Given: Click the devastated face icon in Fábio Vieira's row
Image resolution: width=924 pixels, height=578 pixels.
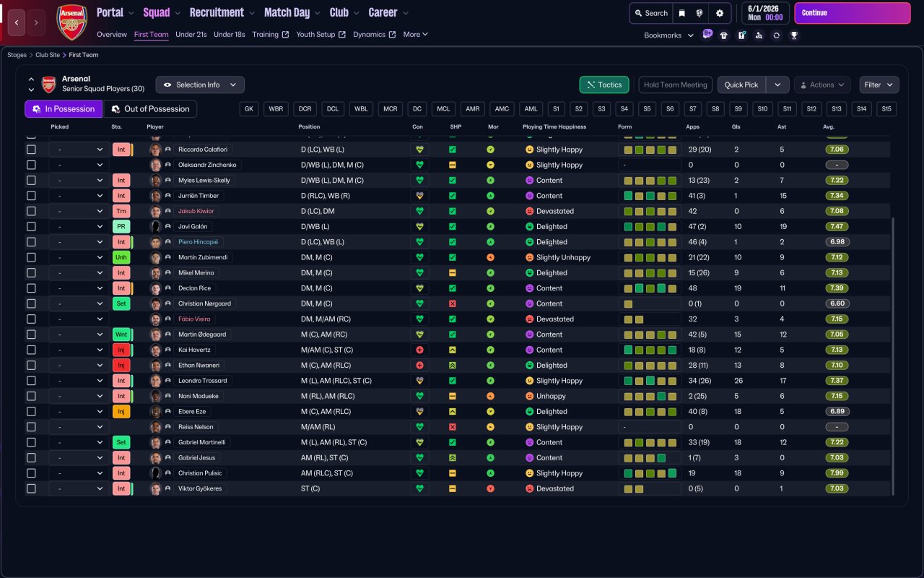Looking at the screenshot, I should (x=529, y=319).
